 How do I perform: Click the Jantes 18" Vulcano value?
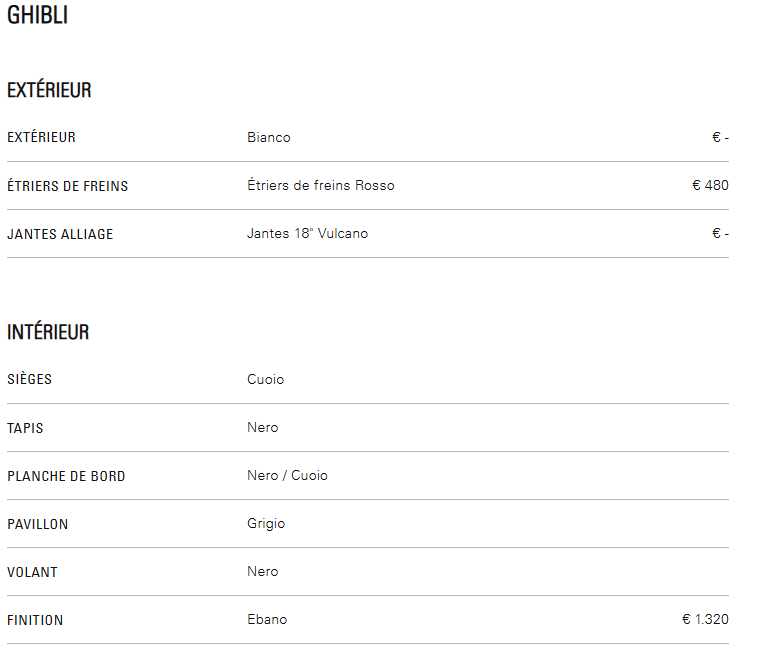click(308, 234)
